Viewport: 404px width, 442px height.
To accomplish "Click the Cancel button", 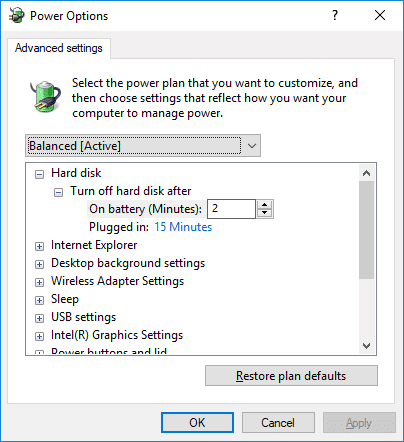I will click(x=278, y=423).
